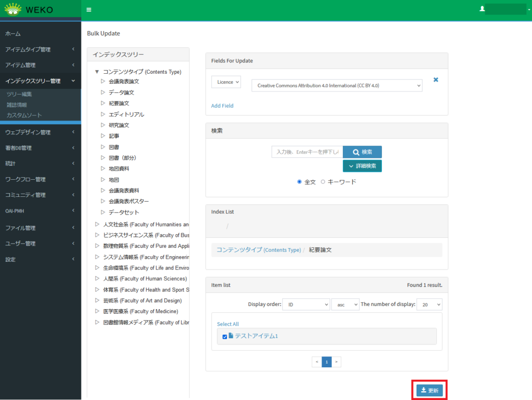Image resolution: width=532 pixels, height=400 pixels.
Task: Collapse the コンテンツタイプ tree triangle
Action: 97,72
